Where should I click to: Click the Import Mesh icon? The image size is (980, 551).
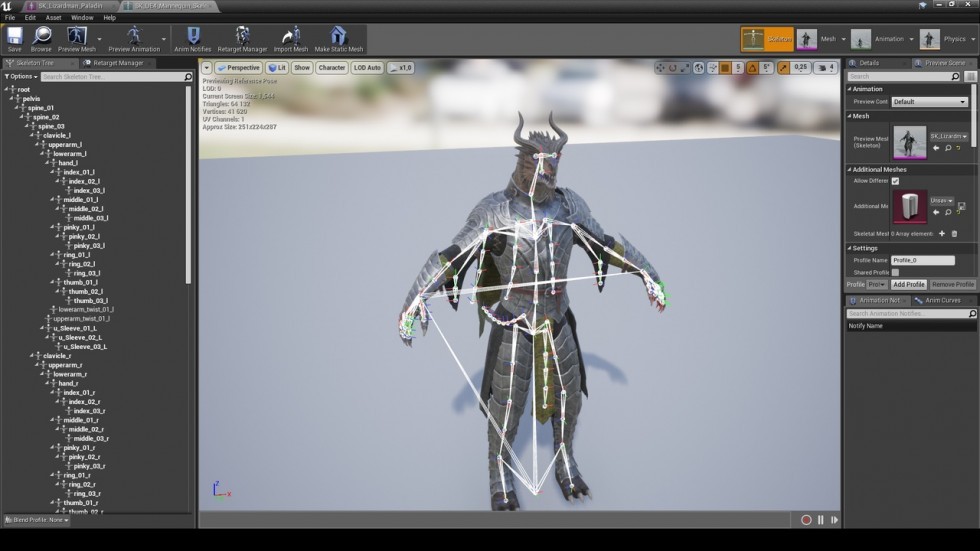(x=291, y=39)
